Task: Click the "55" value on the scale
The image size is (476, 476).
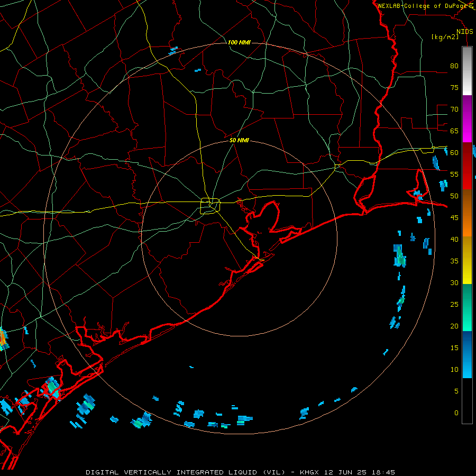Action: pyautogui.click(x=454, y=174)
